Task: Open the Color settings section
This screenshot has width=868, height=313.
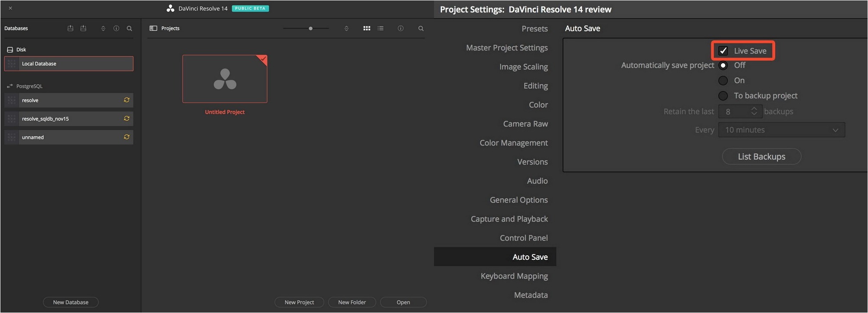Action: (538, 105)
